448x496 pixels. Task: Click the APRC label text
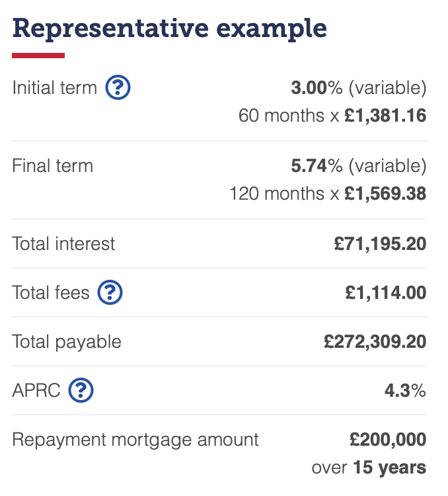tap(36, 390)
